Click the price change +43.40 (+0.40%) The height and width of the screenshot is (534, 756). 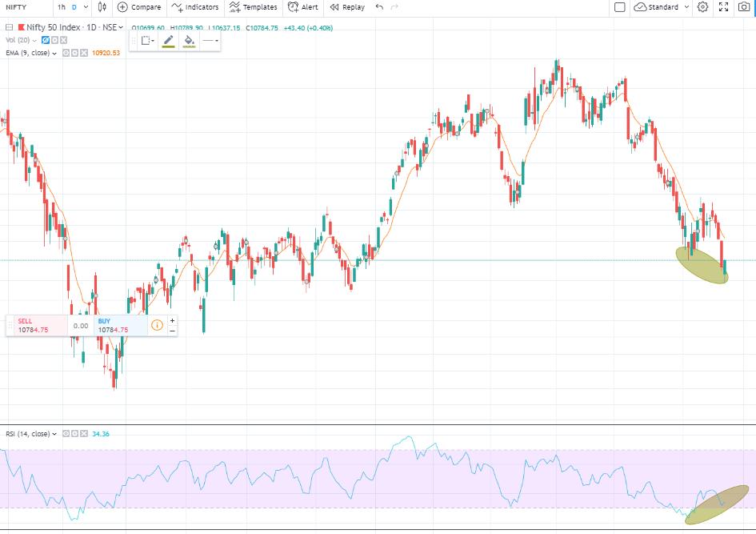pyautogui.click(x=308, y=28)
